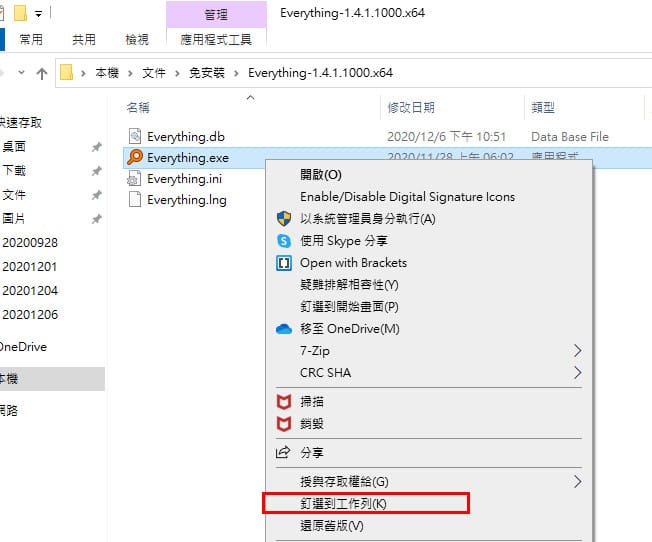
Task: Click the Everything.db file icon
Action: pos(135,136)
